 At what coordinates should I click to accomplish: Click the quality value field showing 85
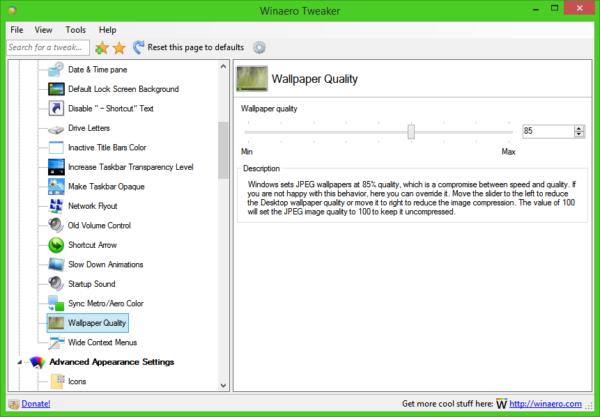click(548, 131)
